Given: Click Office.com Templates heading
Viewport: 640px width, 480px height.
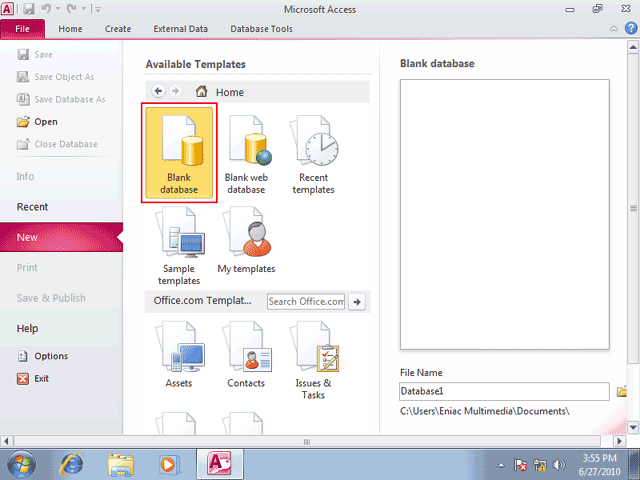Looking at the screenshot, I should pos(202,301).
